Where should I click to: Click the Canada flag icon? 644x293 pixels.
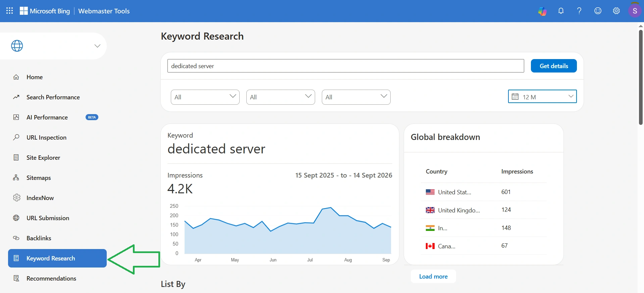pos(430,246)
